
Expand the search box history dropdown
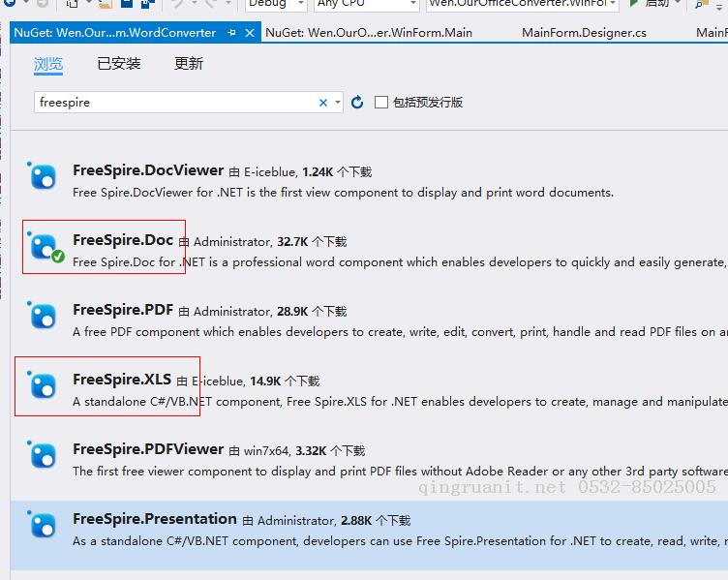pos(337,103)
